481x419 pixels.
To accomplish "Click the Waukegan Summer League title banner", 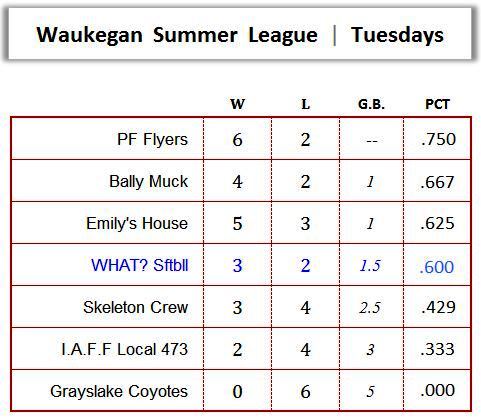I will pos(240,34).
